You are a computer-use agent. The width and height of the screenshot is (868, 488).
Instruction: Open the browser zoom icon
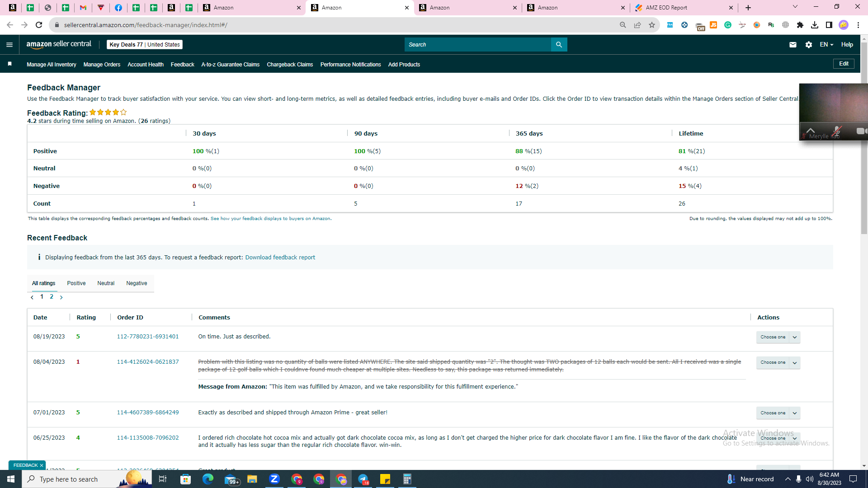623,25
